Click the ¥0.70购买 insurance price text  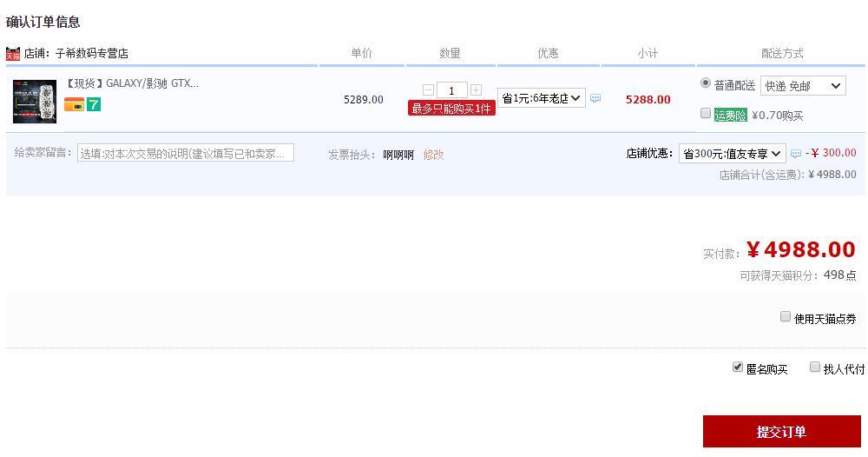coord(777,116)
